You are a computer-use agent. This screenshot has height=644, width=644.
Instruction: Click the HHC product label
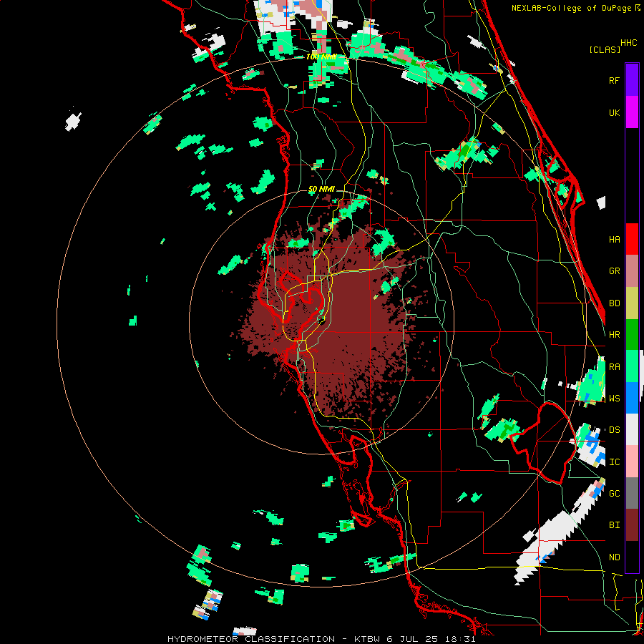(x=628, y=43)
